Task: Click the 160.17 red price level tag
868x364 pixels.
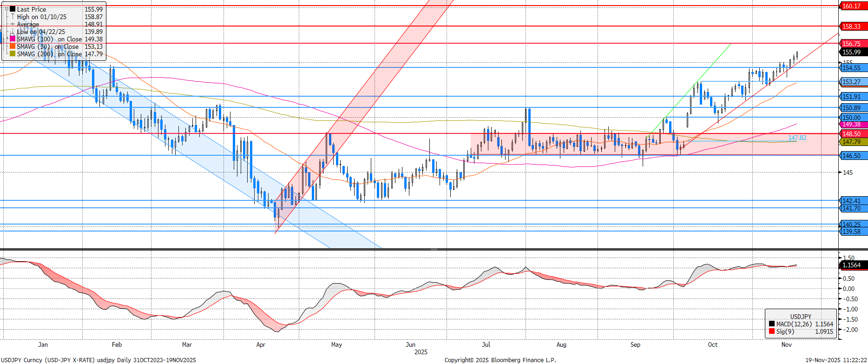Action: (853, 6)
